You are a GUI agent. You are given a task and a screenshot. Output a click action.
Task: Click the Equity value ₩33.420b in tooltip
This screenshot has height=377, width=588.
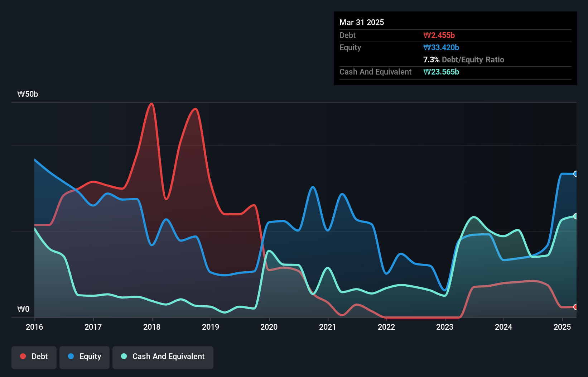pyautogui.click(x=441, y=47)
